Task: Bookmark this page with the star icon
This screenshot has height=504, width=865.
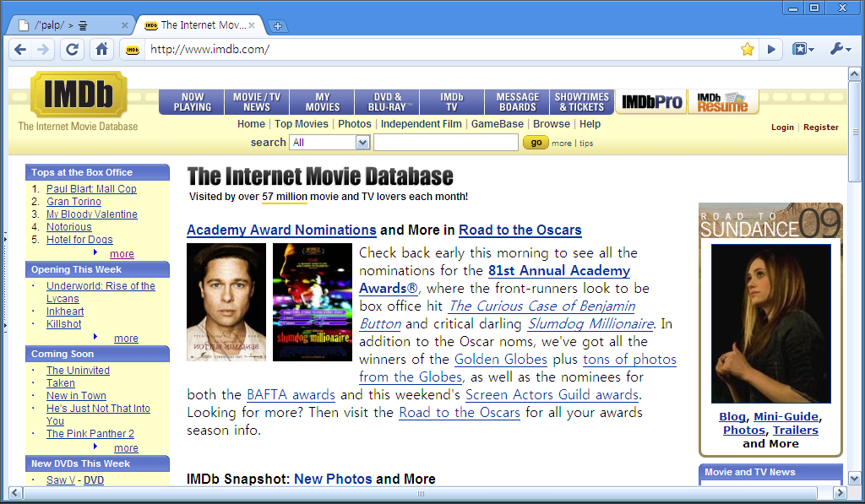Action: pos(748,50)
